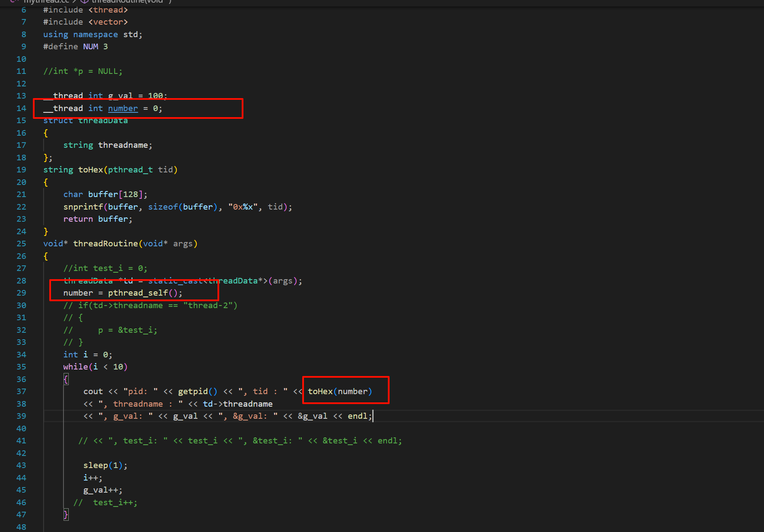Image resolution: width=764 pixels, height=532 pixels.
Task: Click gutter line number 37
Action: point(21,392)
